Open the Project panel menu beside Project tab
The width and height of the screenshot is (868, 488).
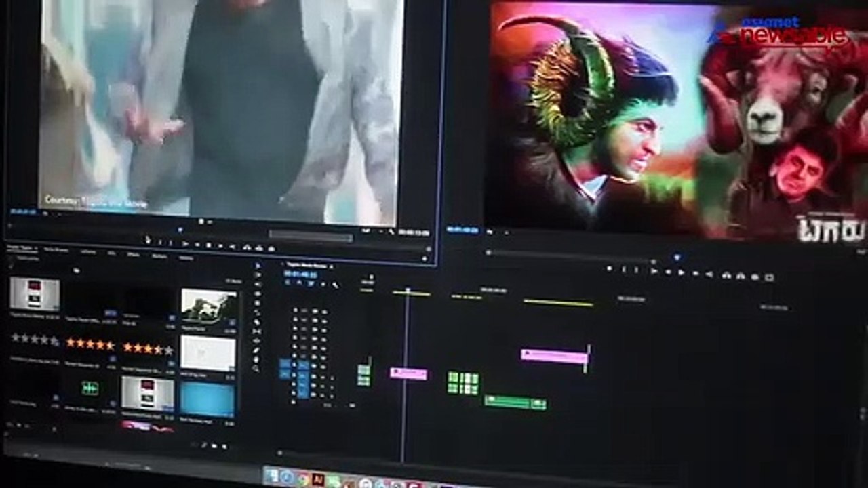[x=36, y=249]
